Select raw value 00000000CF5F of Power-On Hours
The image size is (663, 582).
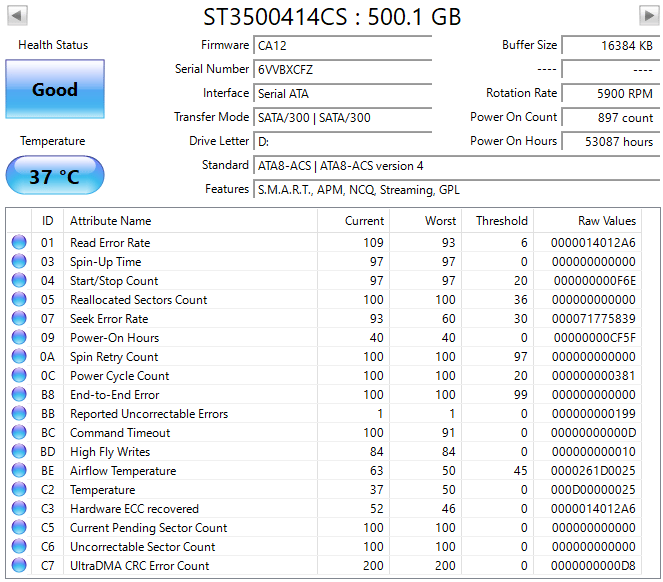tap(595, 338)
